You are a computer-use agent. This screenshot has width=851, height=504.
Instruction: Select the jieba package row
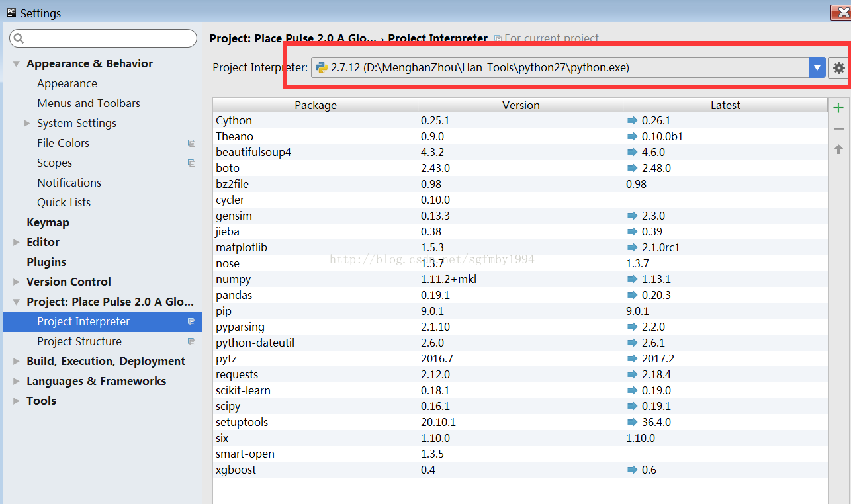click(x=520, y=231)
